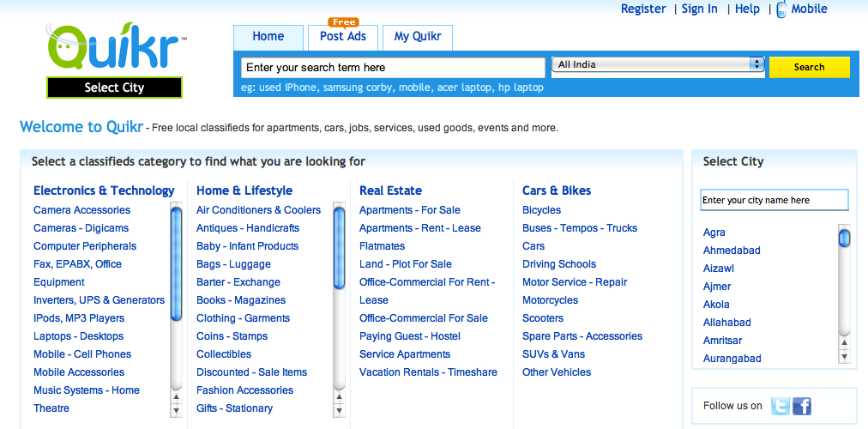Open the Post Ads tab
This screenshot has width=868, height=429.
point(343,37)
